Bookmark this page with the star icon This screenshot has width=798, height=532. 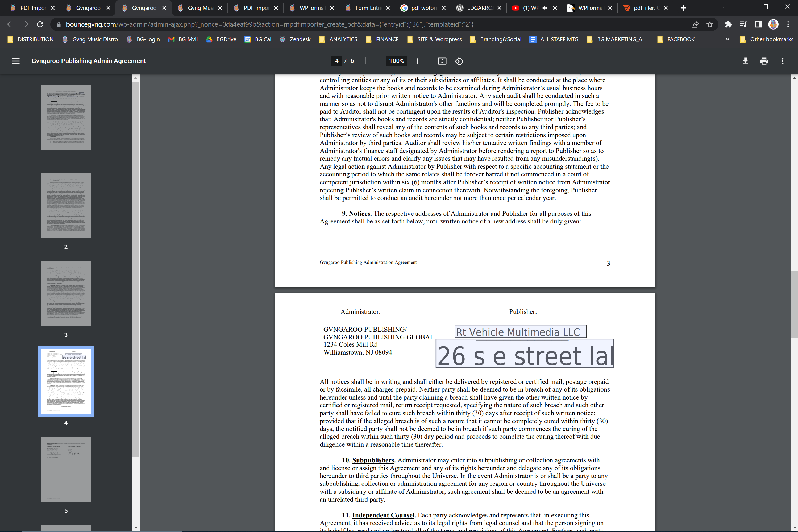coord(709,24)
